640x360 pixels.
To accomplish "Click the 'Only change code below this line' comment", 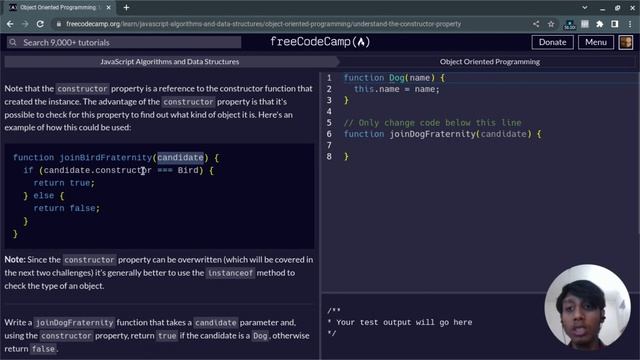I will point(432,123).
